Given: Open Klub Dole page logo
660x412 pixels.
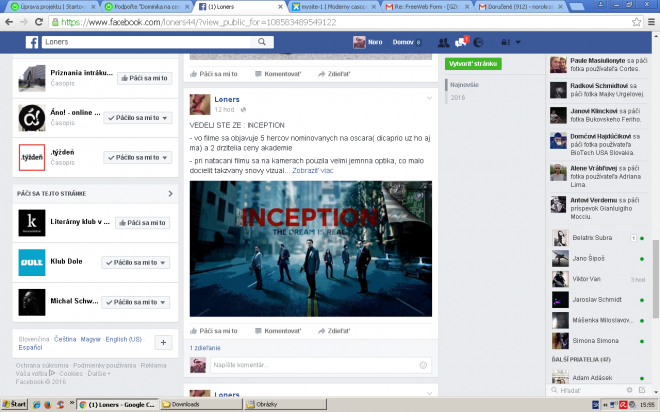Looking at the screenshot, I should [x=32, y=263].
